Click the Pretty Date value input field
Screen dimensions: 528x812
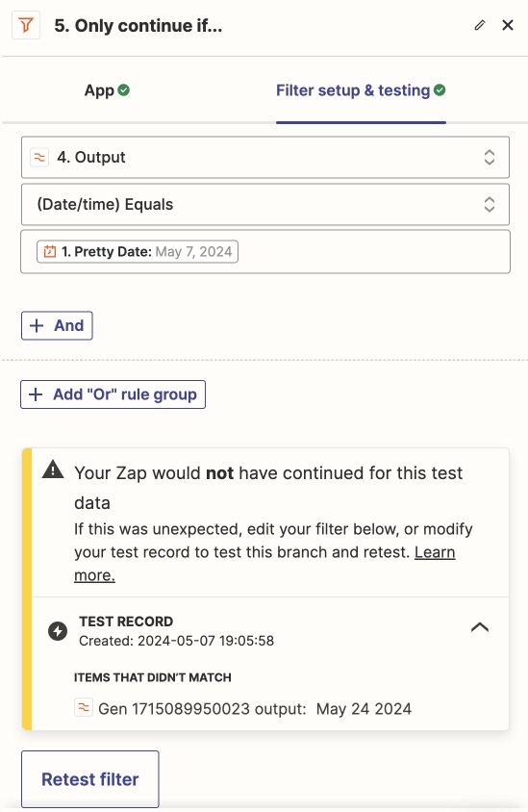[265, 252]
